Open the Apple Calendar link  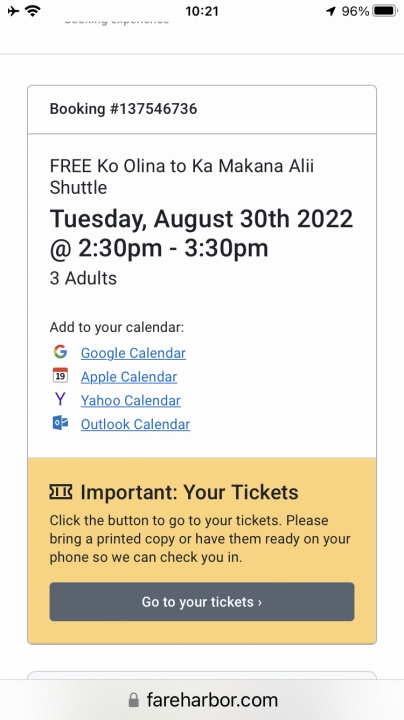129,377
